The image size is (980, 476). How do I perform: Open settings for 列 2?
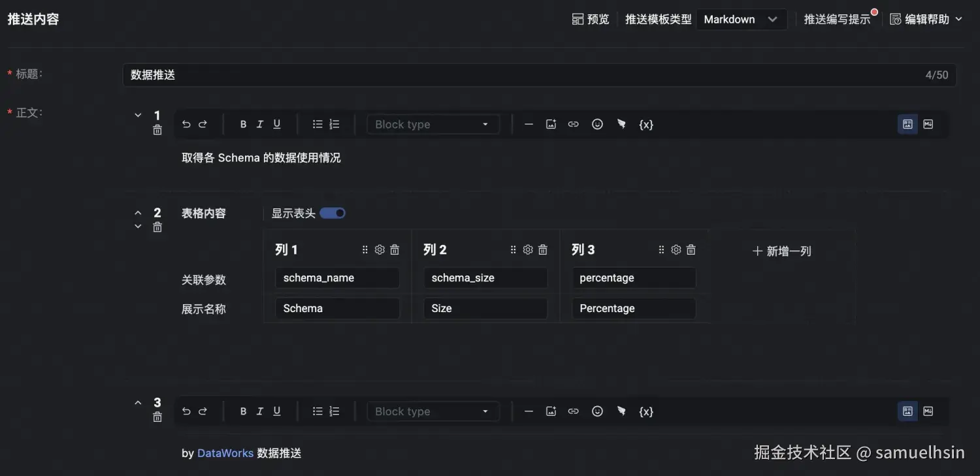point(528,249)
